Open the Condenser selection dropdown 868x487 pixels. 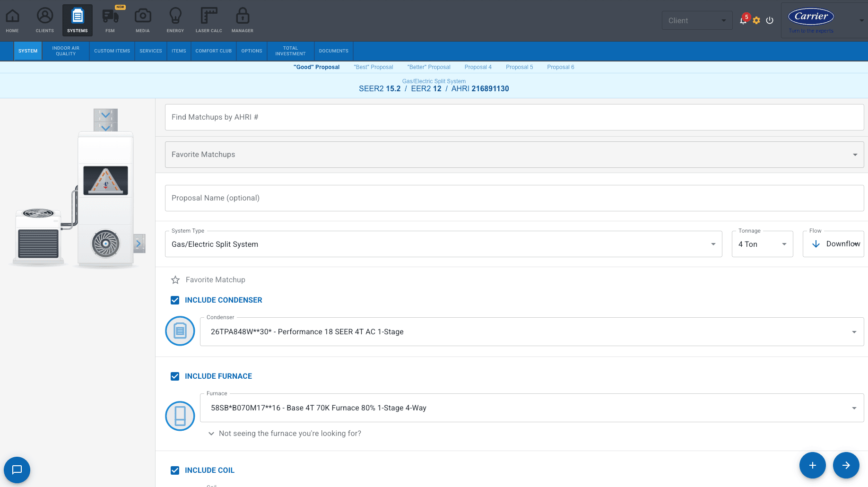point(532,332)
